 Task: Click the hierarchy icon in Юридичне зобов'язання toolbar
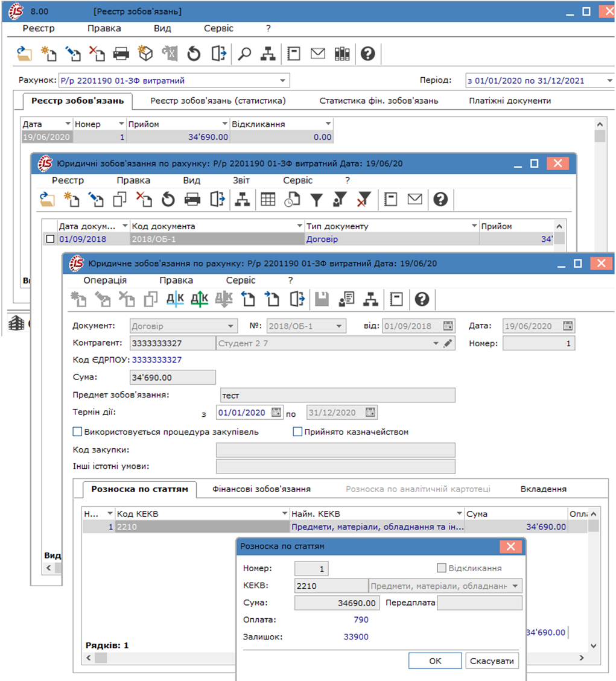pos(370,299)
